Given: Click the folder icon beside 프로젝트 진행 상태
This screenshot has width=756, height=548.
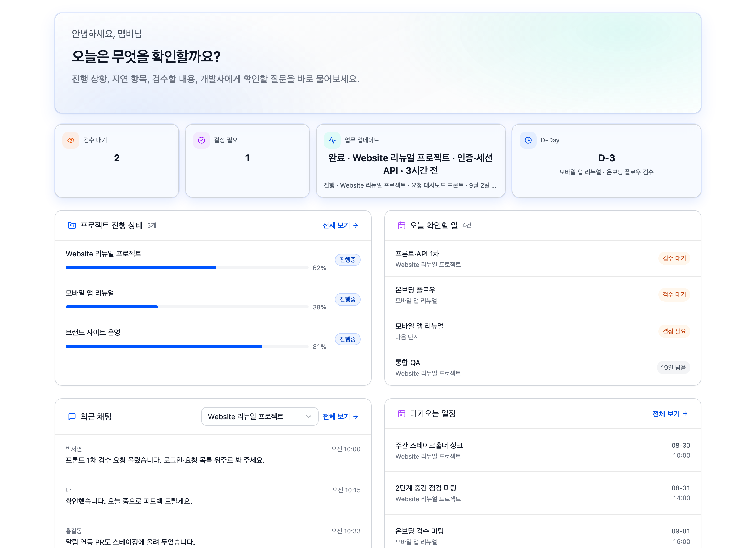Looking at the screenshot, I should tap(72, 225).
